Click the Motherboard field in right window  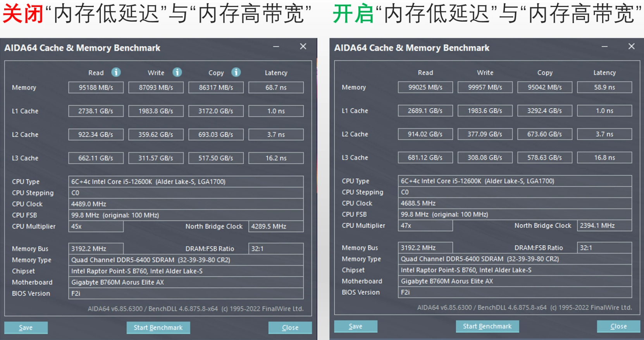tap(515, 281)
